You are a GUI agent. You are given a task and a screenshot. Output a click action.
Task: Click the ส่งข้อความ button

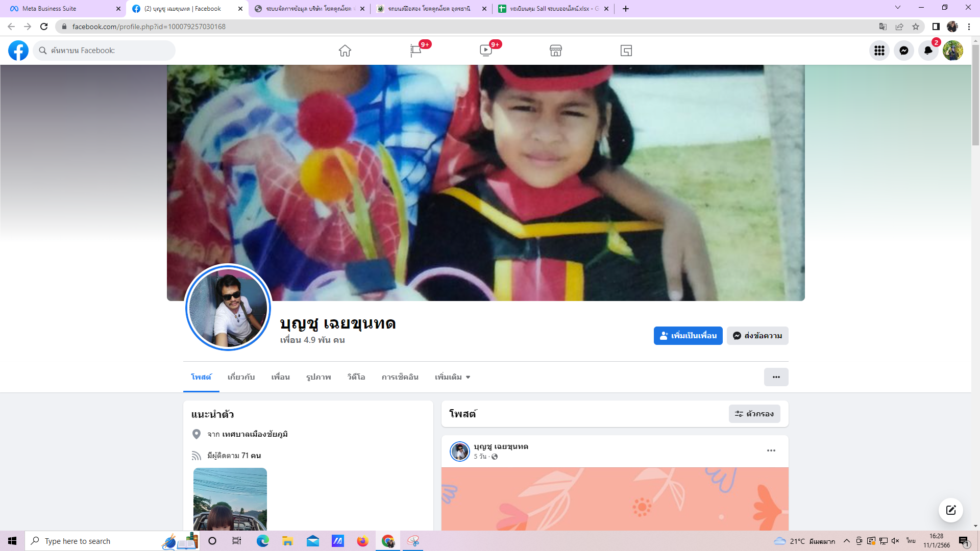[757, 336]
